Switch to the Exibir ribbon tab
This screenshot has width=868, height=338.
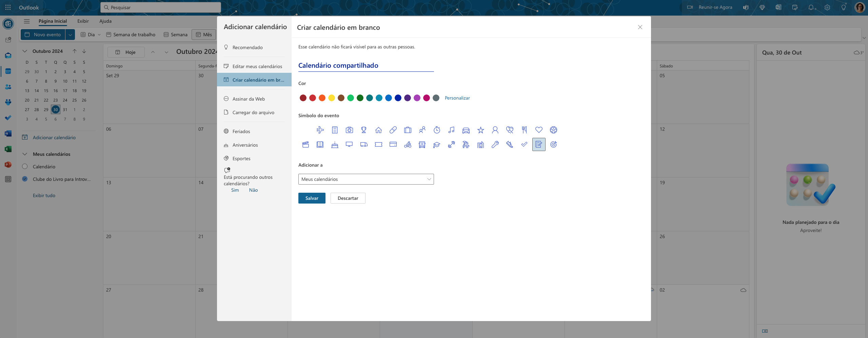click(83, 21)
